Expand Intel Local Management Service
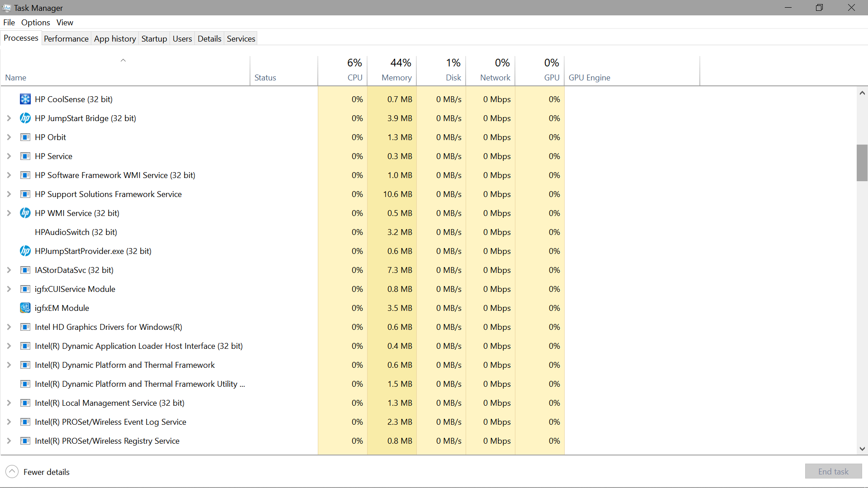Screen dimensions: 868x488 9,403
